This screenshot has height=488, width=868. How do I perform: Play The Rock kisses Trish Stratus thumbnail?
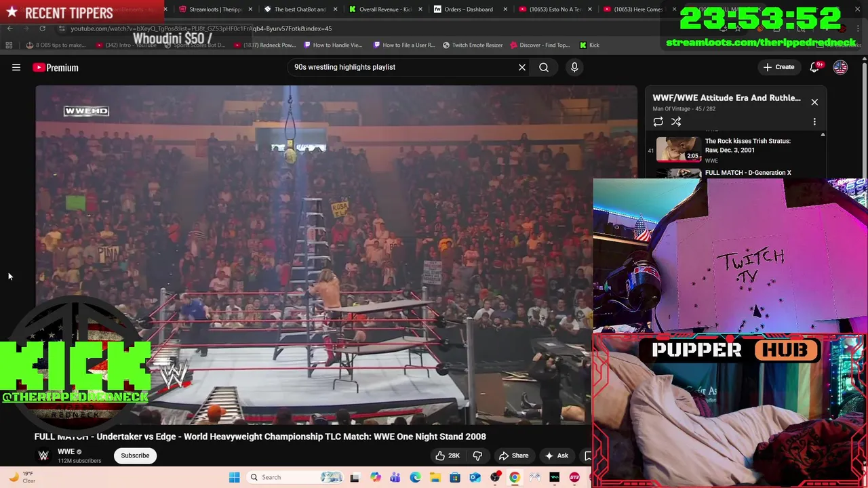pos(679,149)
